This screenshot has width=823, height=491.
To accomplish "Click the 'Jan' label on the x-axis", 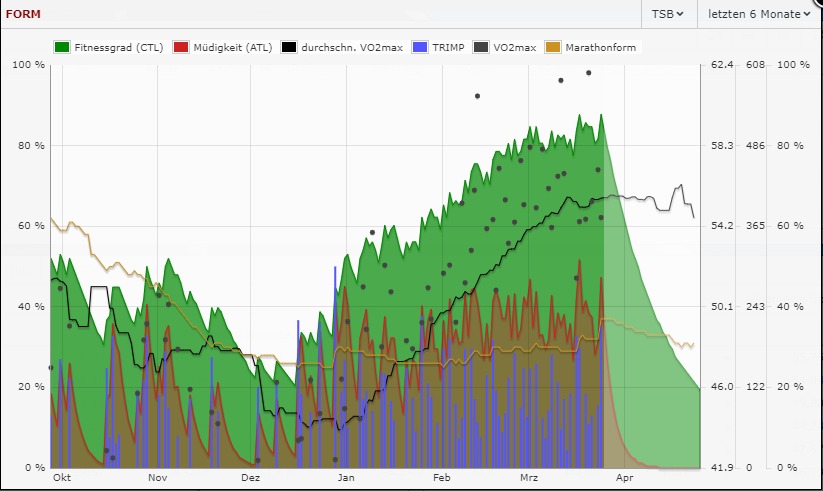I will [x=345, y=478].
